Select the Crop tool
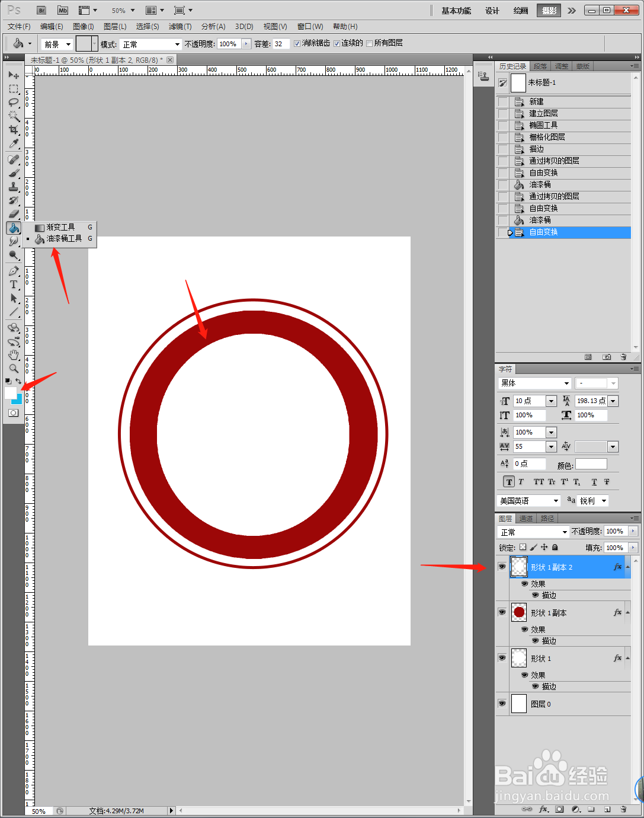 [x=14, y=130]
